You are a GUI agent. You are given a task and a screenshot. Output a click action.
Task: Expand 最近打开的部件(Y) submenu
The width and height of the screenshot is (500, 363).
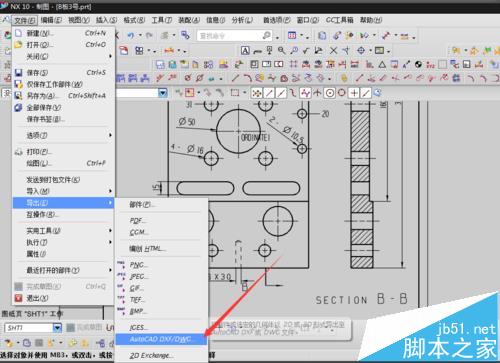(x=63, y=270)
